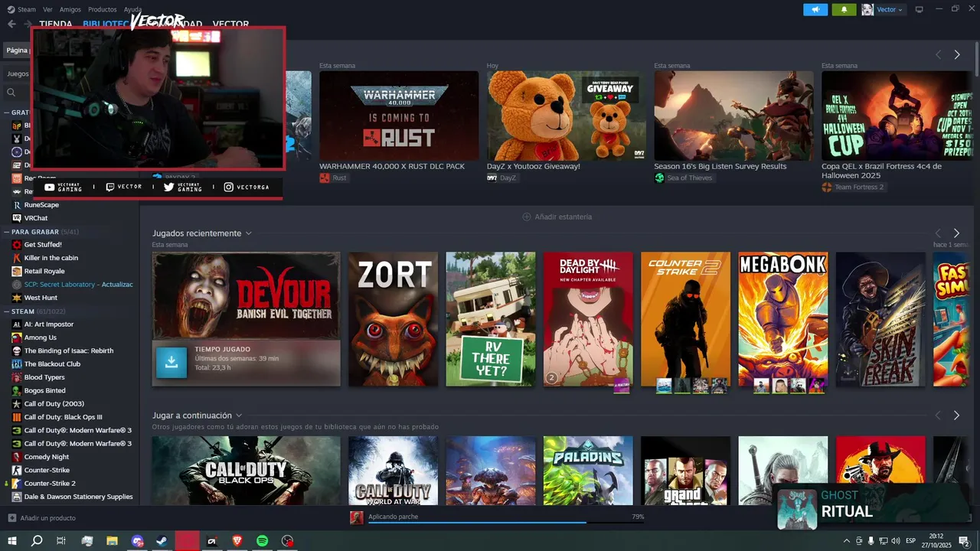Viewport: 980px width, 551px height.
Task: Open Dead by Daylight game cover
Action: pyautogui.click(x=588, y=319)
